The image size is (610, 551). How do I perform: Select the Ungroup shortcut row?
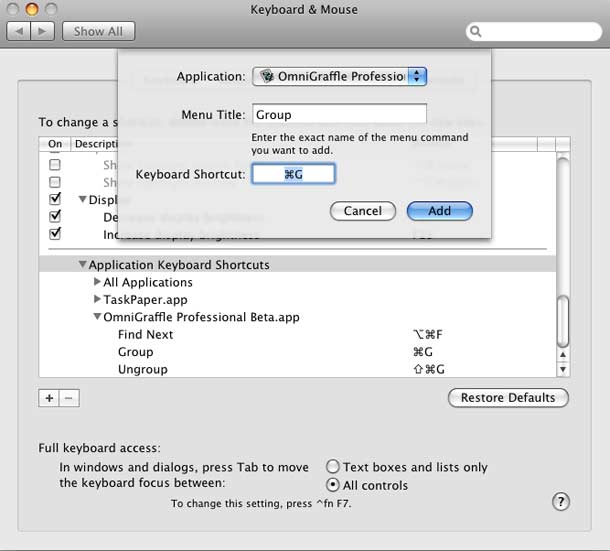point(298,369)
